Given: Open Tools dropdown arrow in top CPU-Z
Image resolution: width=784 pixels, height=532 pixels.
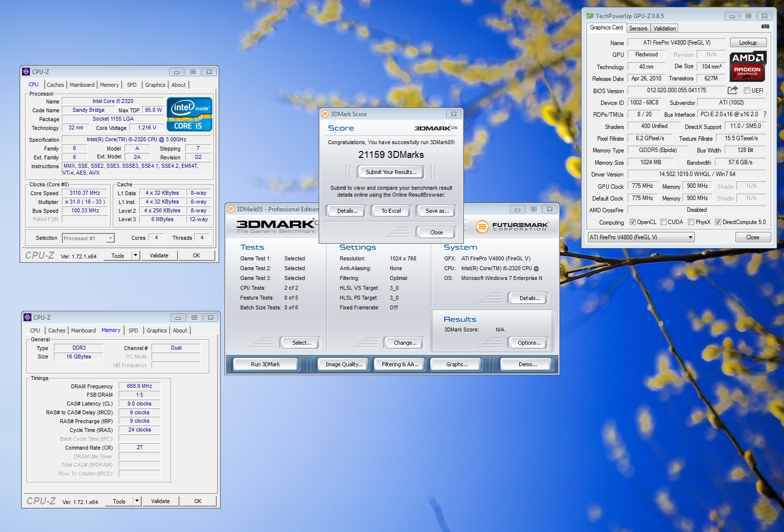Looking at the screenshot, I should 136,255.
